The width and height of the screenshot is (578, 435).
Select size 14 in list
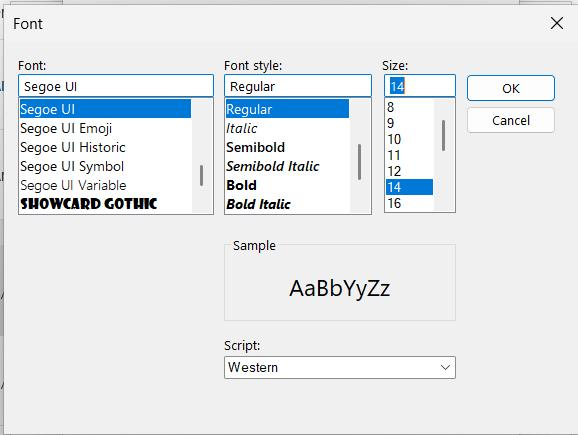click(x=409, y=187)
